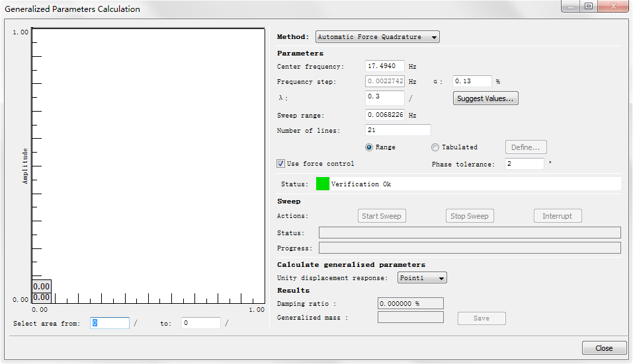This screenshot has width=633, height=364.
Task: Click the Calculate generalized parameters heading
Action: click(351, 264)
